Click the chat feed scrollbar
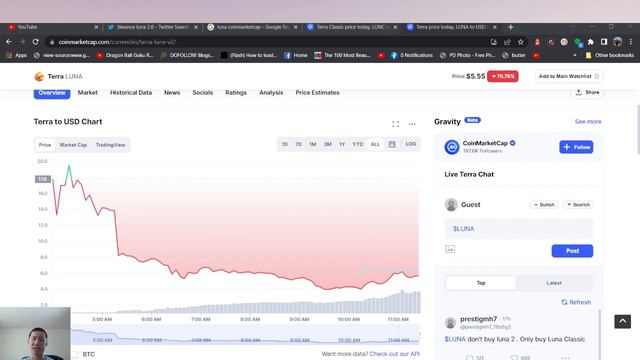The image size is (640, 360). pyautogui.click(x=600, y=335)
